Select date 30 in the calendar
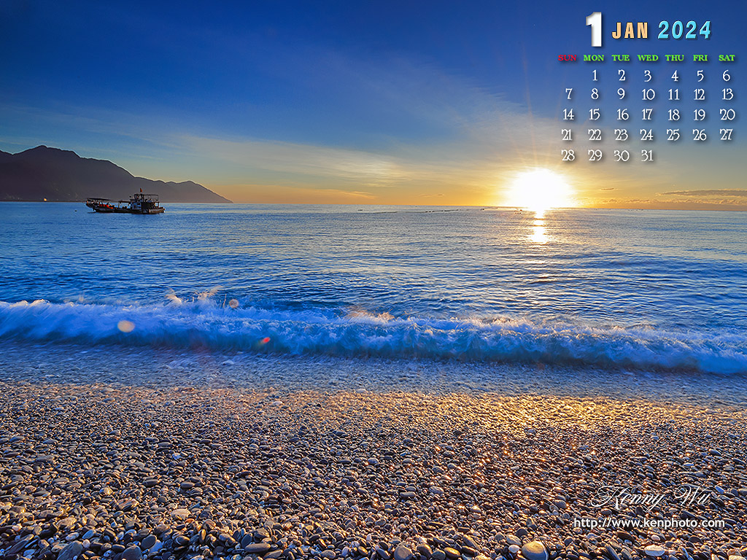The image size is (747, 560). [x=622, y=155]
